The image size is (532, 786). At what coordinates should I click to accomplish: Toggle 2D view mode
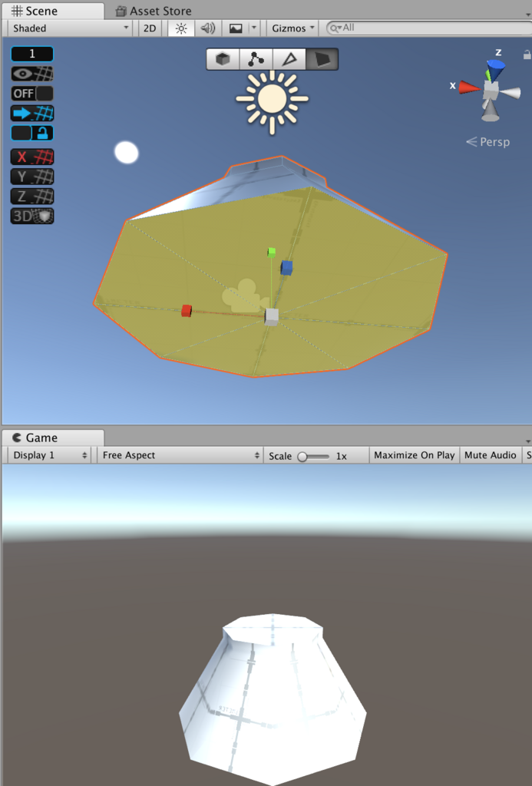pyautogui.click(x=150, y=28)
